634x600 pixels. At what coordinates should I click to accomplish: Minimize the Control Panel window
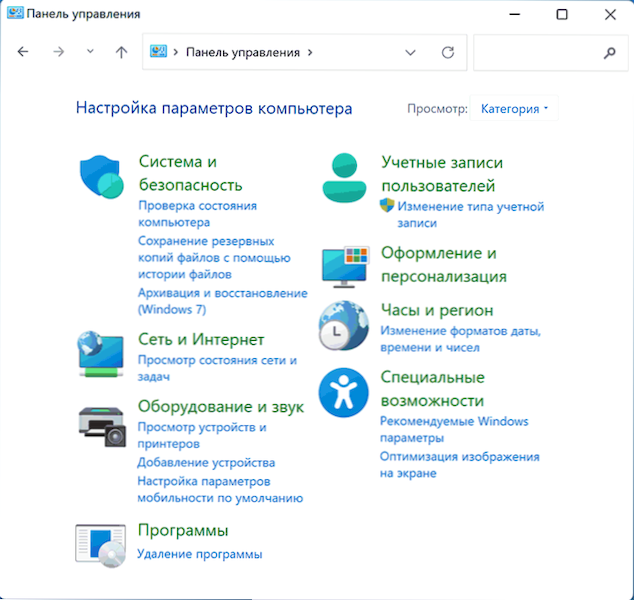tap(514, 14)
